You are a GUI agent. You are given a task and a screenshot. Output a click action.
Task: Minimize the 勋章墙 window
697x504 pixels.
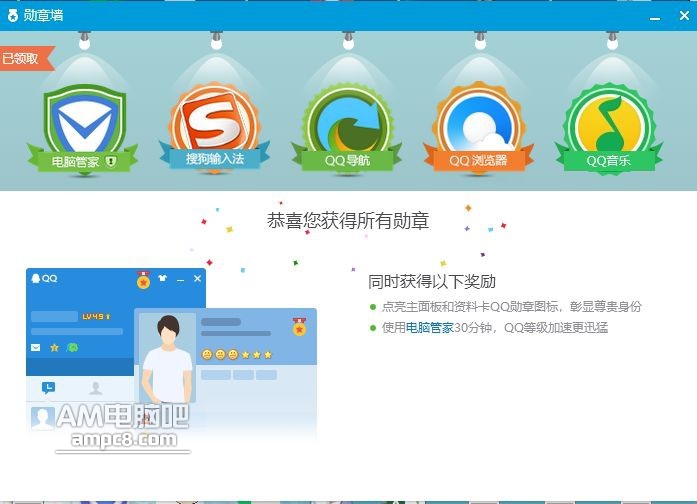click(654, 18)
